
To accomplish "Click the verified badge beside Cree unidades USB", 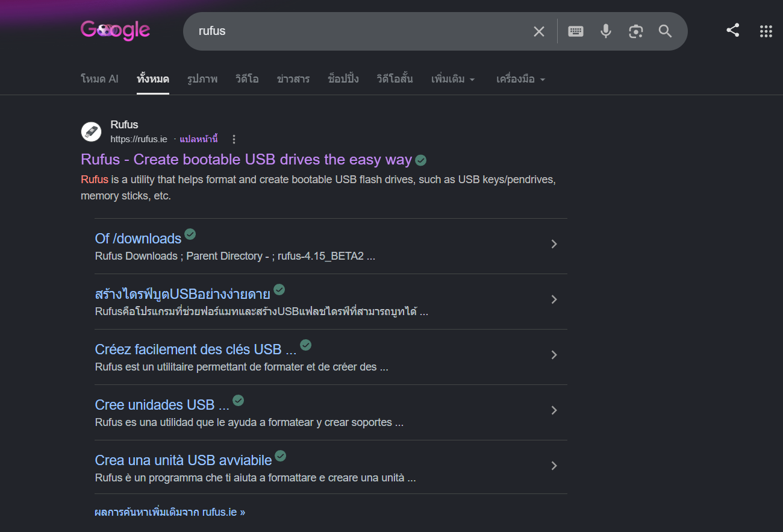I will [239, 400].
